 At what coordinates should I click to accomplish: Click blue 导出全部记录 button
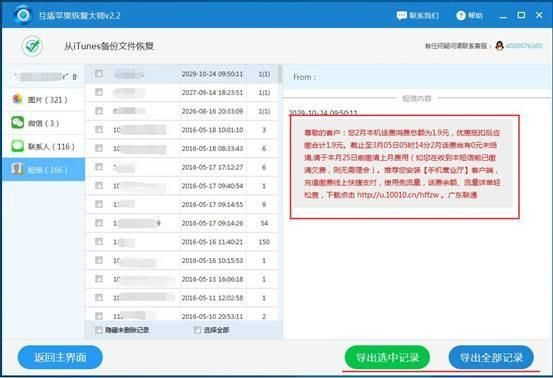click(491, 357)
